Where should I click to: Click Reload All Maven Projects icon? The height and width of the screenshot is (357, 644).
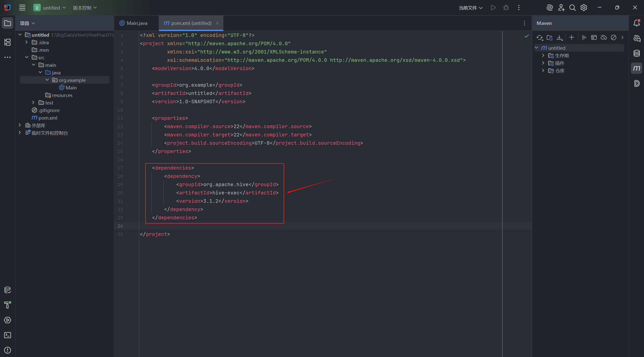point(539,38)
